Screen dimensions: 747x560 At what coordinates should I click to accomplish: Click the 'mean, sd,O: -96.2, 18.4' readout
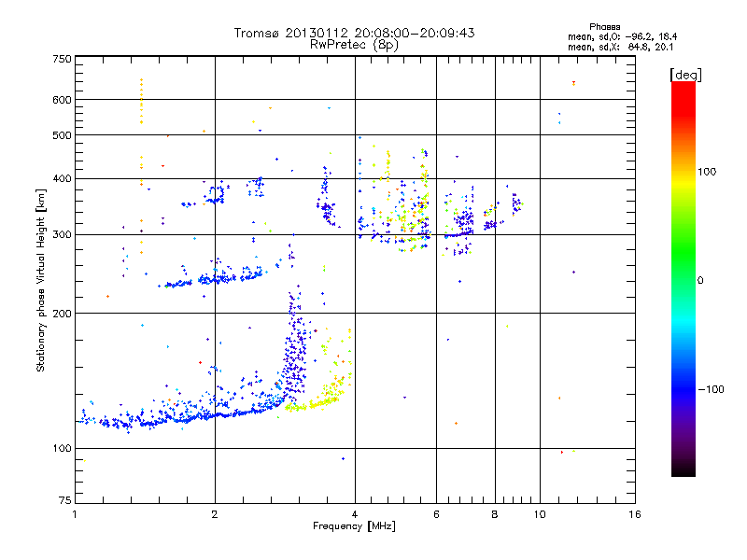pyautogui.click(x=622, y=36)
